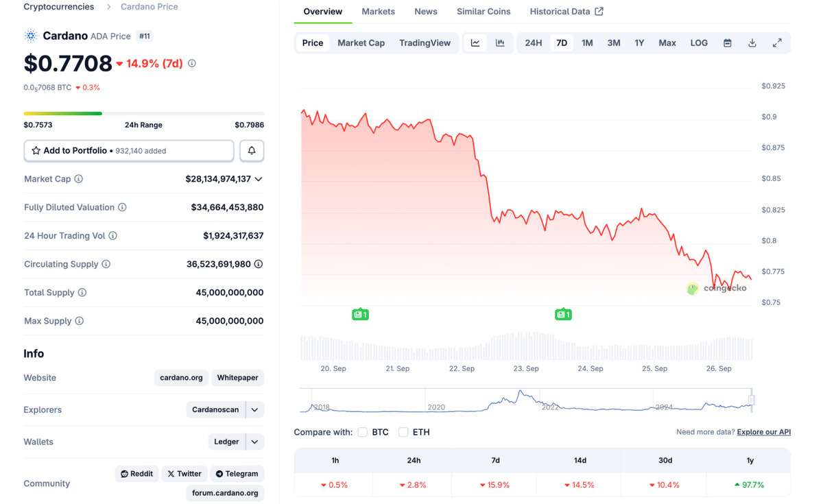
Task: Click the news marker near 23 Sep
Action: pos(563,314)
